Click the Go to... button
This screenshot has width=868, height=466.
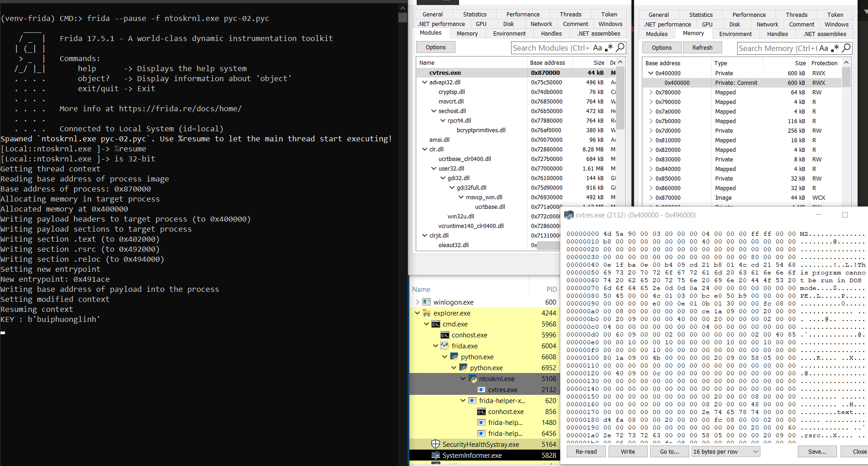[x=669, y=451]
